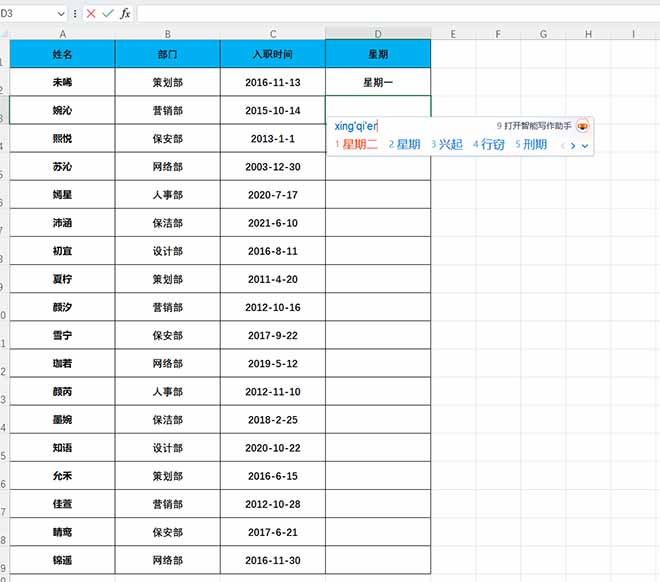Click the date 2012-11-10 cell
The width and height of the screenshot is (660, 582).
[x=273, y=391]
